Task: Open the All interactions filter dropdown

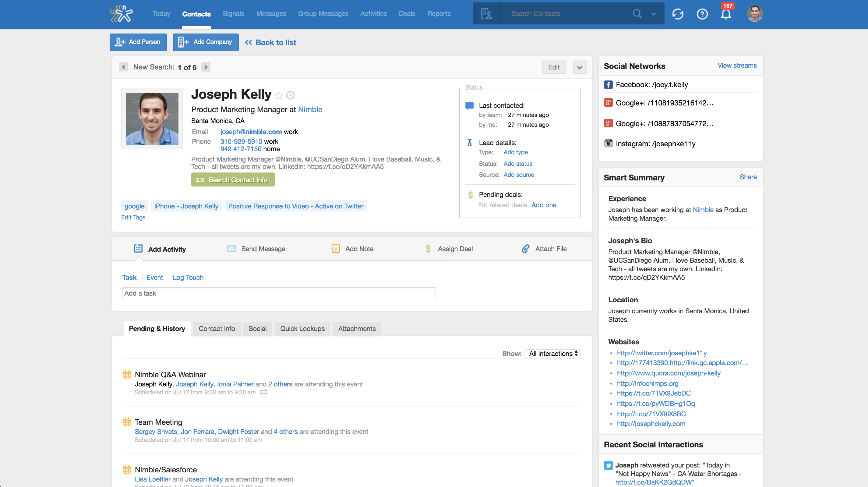Action: pos(552,354)
